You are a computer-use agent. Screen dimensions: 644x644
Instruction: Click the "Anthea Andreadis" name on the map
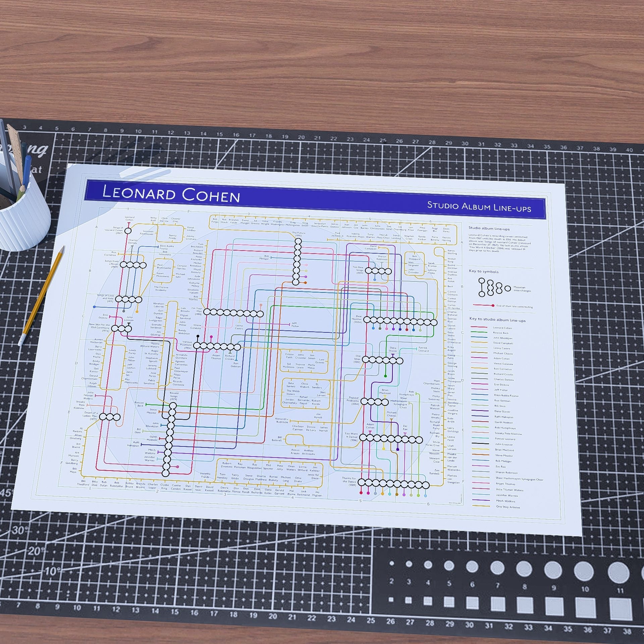[309, 452]
